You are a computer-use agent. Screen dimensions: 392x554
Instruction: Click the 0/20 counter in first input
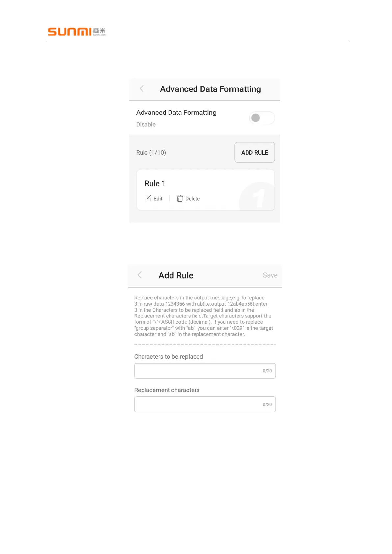point(267,371)
